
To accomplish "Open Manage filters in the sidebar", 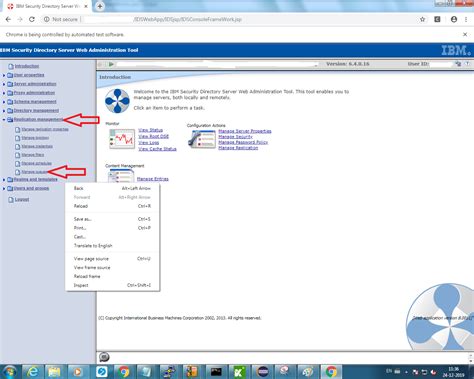I will click(x=33, y=155).
